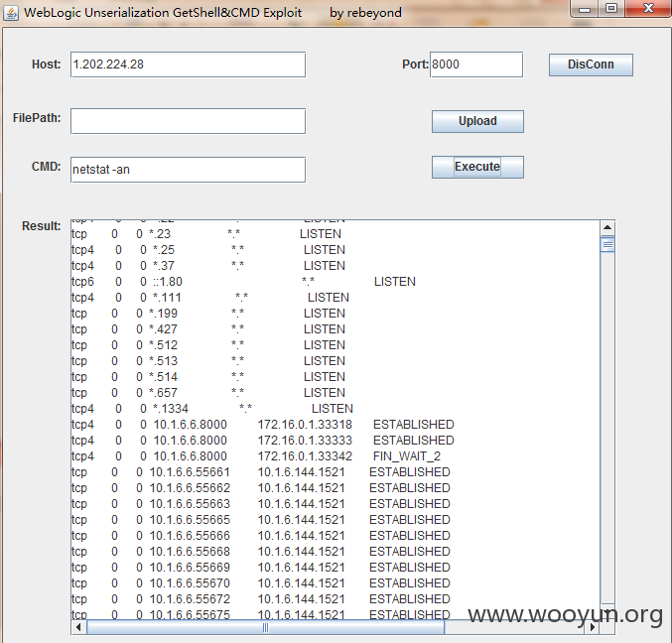This screenshot has width=672, height=643.
Task: Click the horizontal scrollbar left arrow
Action: pyautogui.click(x=78, y=627)
